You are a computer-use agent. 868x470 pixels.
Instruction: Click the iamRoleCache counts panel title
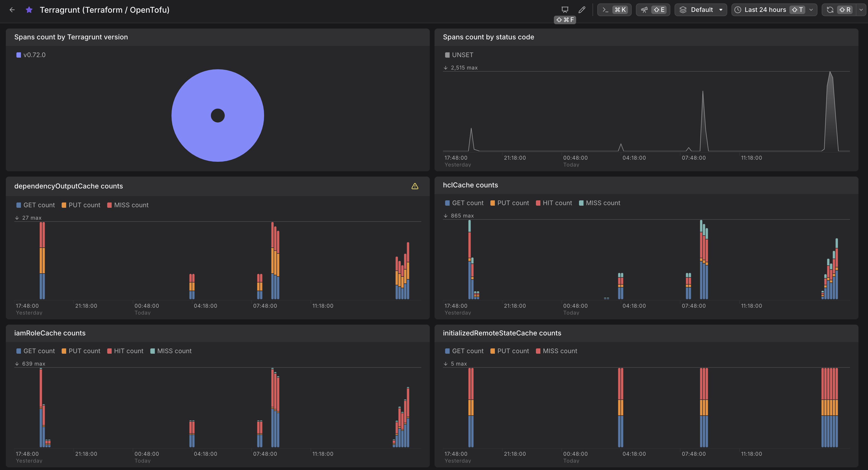pos(50,333)
